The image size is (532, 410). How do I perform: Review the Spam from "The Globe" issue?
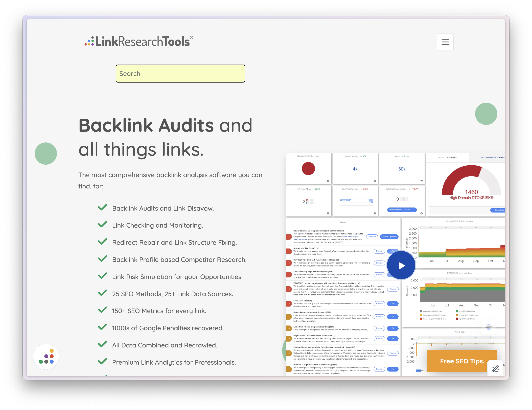pyautogui.click(x=379, y=251)
